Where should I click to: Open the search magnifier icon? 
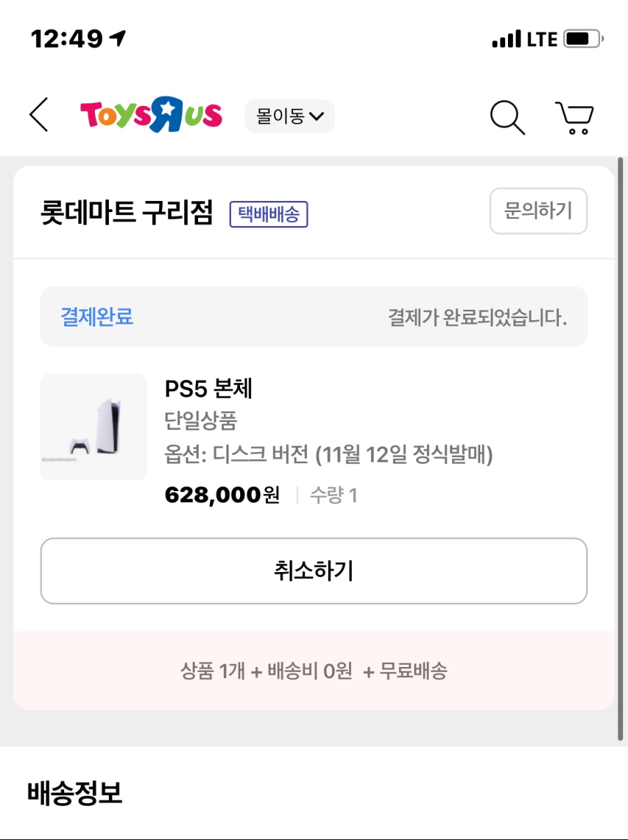click(x=507, y=117)
